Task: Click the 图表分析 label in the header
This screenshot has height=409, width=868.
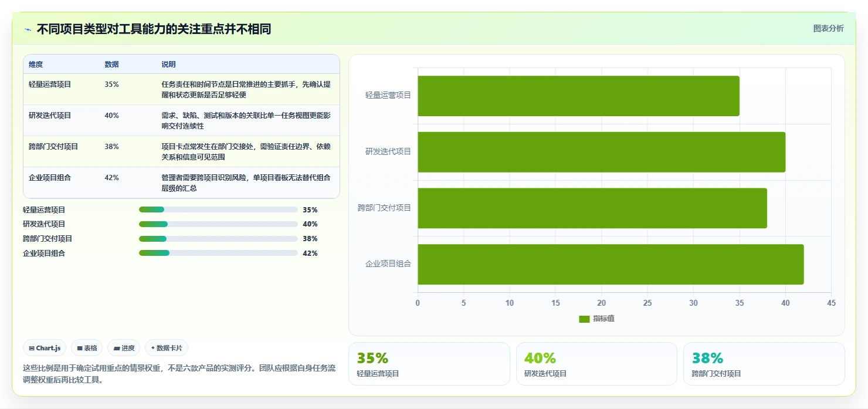Action: pos(828,28)
